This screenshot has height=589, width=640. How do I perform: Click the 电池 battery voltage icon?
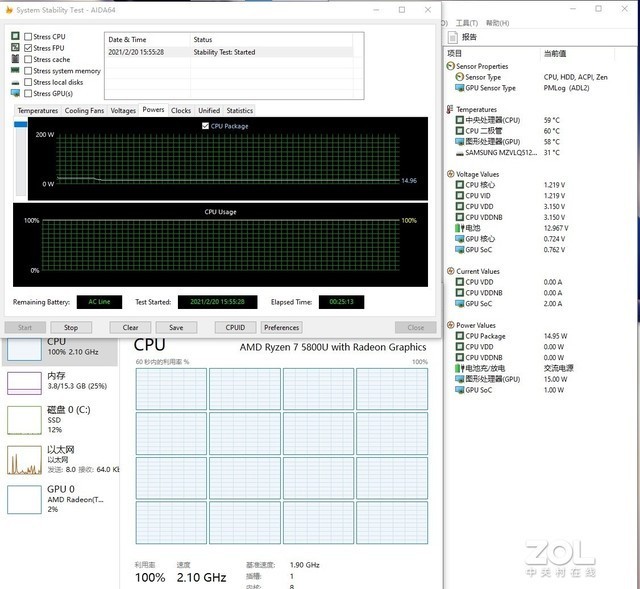coord(460,228)
